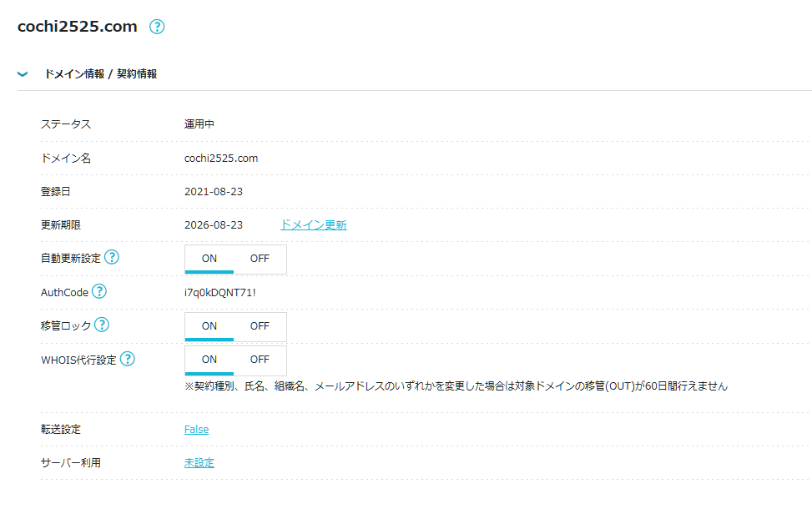
Task: Set 移管ロック to ON
Action: [x=209, y=326]
